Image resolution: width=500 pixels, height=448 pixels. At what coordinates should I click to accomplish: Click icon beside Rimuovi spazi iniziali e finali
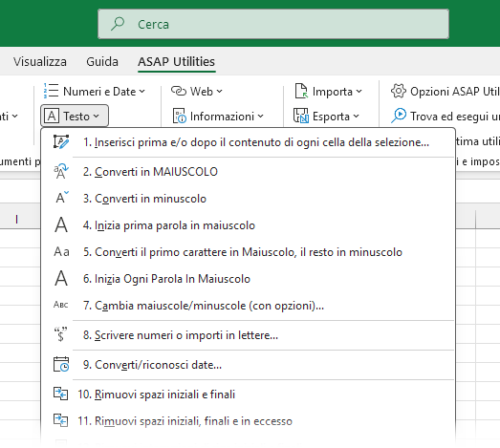click(60, 394)
